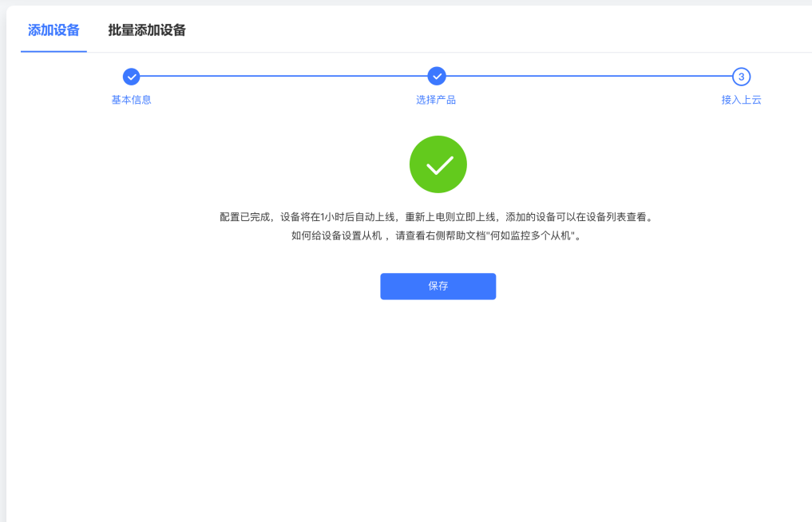812x522 pixels.
Task: Click the 配置已完成 message text
Action: pos(438,217)
